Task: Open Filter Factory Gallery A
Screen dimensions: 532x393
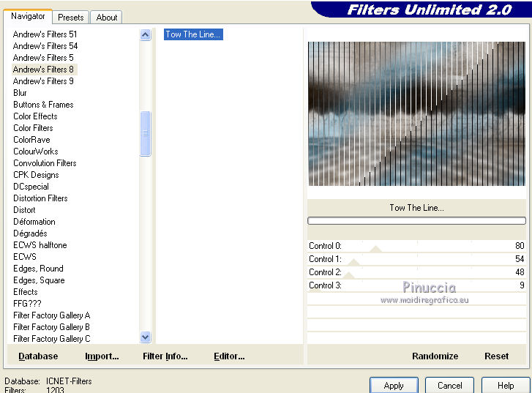Action: [x=51, y=315]
